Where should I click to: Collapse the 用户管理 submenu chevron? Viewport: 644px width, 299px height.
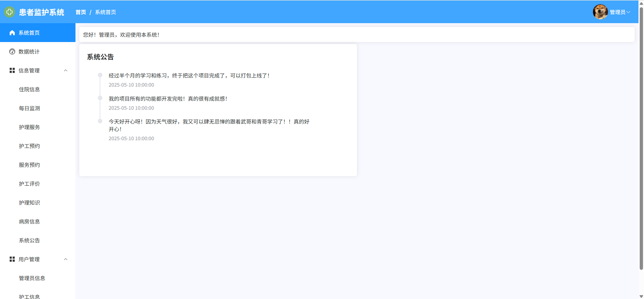tap(66, 259)
